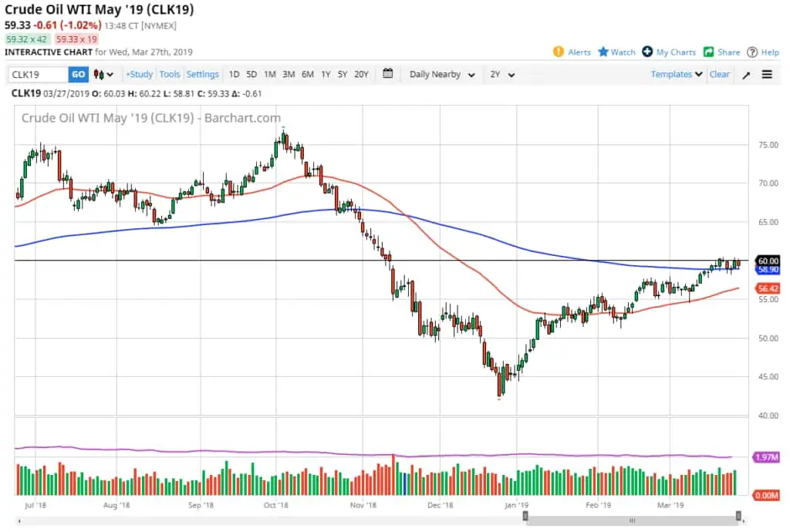Open the Daily Nearby frequency dropdown
Image resolution: width=790 pixels, height=532 pixels.
(442, 75)
